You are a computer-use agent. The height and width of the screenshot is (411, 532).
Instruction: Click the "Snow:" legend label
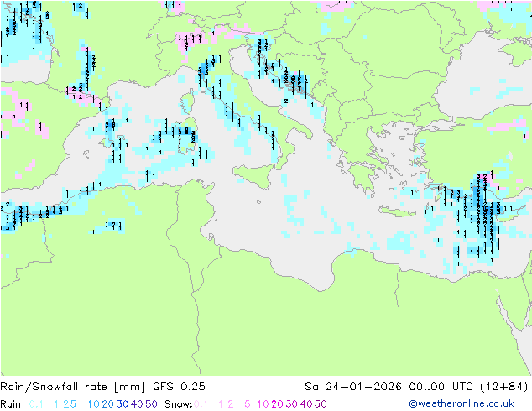pyautogui.click(x=179, y=404)
